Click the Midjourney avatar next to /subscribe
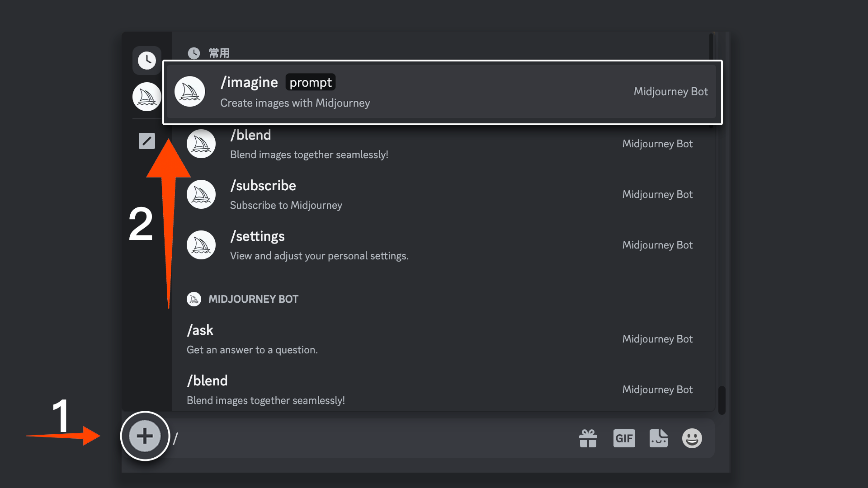This screenshot has height=488, width=868. point(201,194)
